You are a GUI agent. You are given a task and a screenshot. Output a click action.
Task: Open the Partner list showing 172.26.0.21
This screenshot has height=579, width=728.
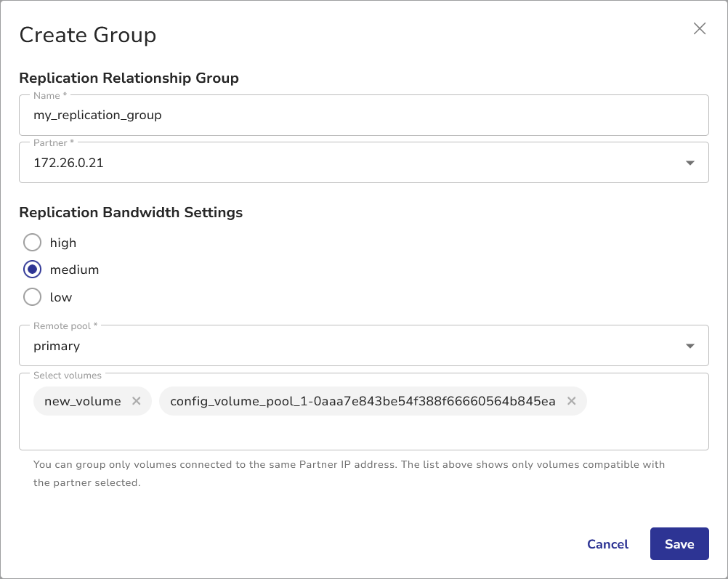point(349,163)
